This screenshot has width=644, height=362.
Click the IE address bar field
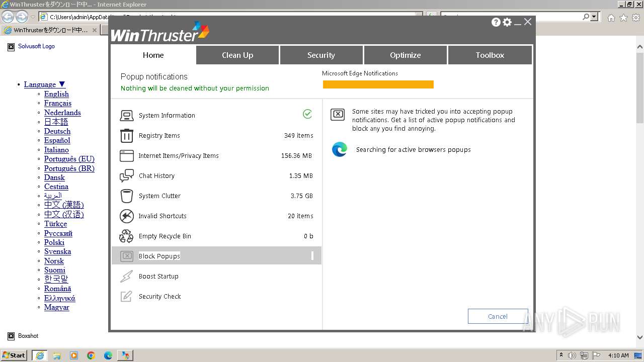(x=231, y=17)
